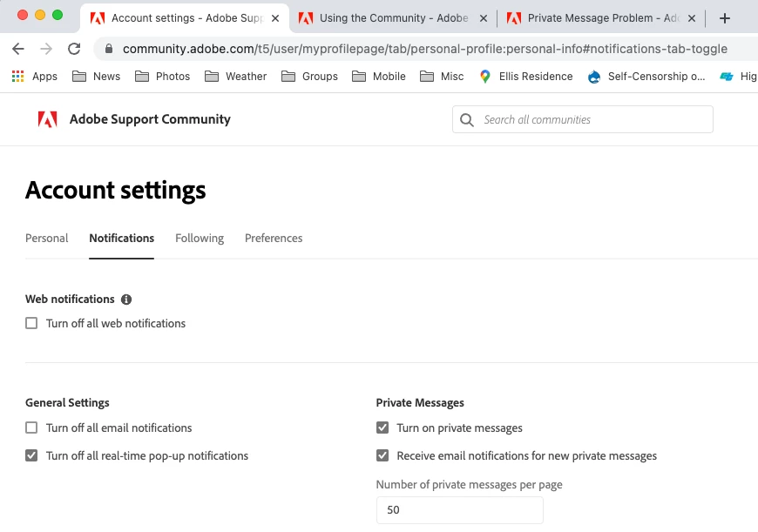
Task: Check Turn off all email notifications
Action: tap(31, 428)
